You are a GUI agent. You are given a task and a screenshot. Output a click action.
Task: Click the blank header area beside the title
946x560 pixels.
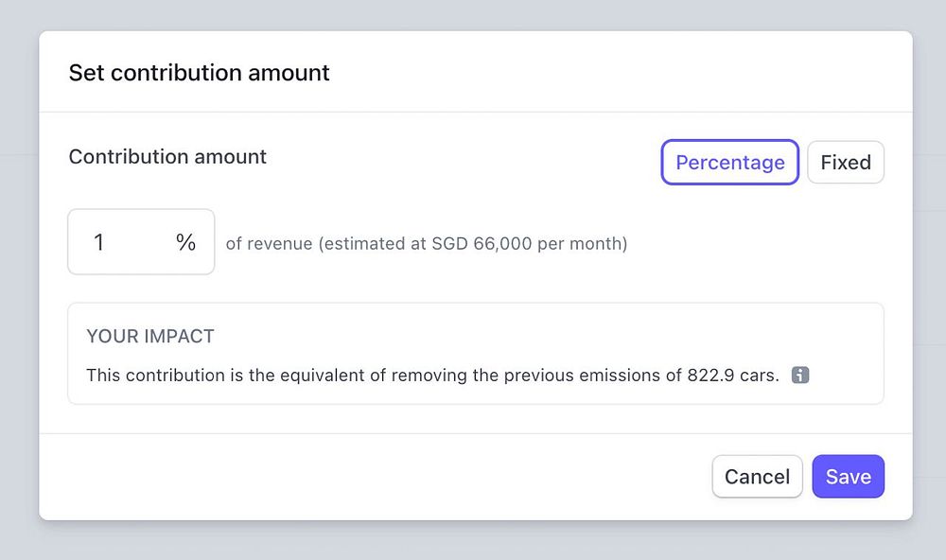[x=615, y=73]
